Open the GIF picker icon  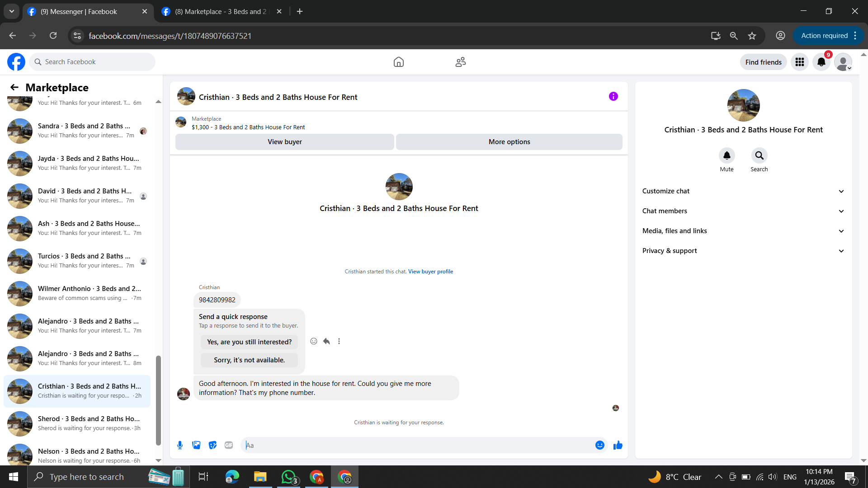pos(229,445)
